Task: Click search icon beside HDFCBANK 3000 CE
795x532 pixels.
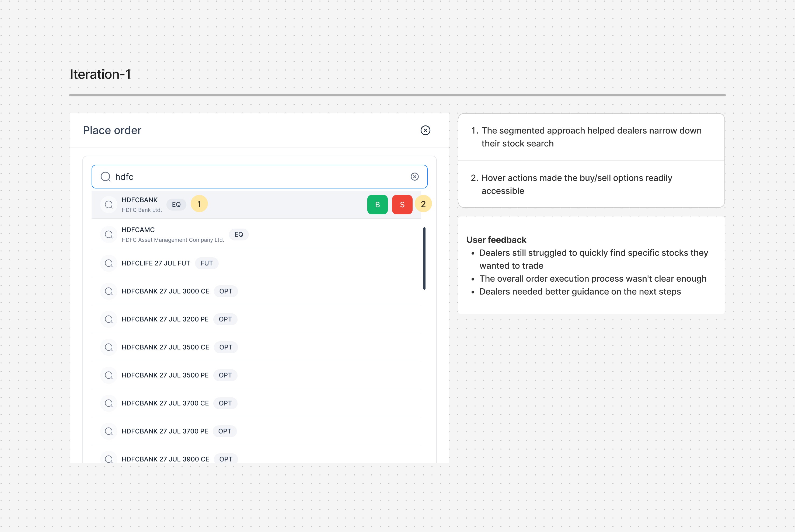Action: [x=109, y=291]
